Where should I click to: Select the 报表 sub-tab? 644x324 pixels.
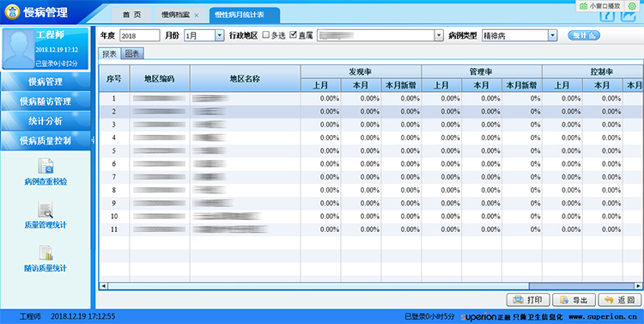click(x=109, y=54)
